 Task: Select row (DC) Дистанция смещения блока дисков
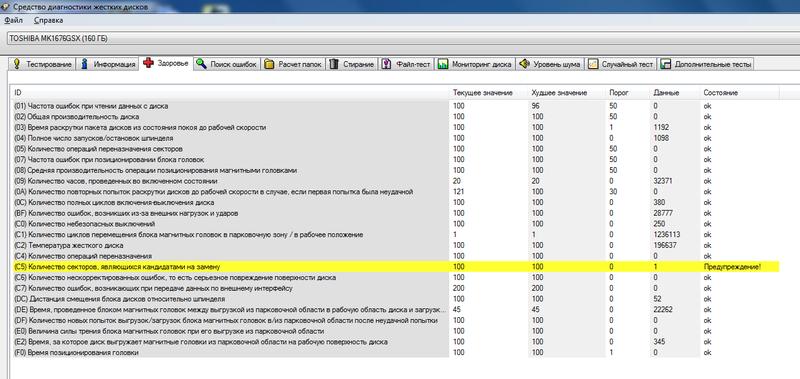point(395,299)
